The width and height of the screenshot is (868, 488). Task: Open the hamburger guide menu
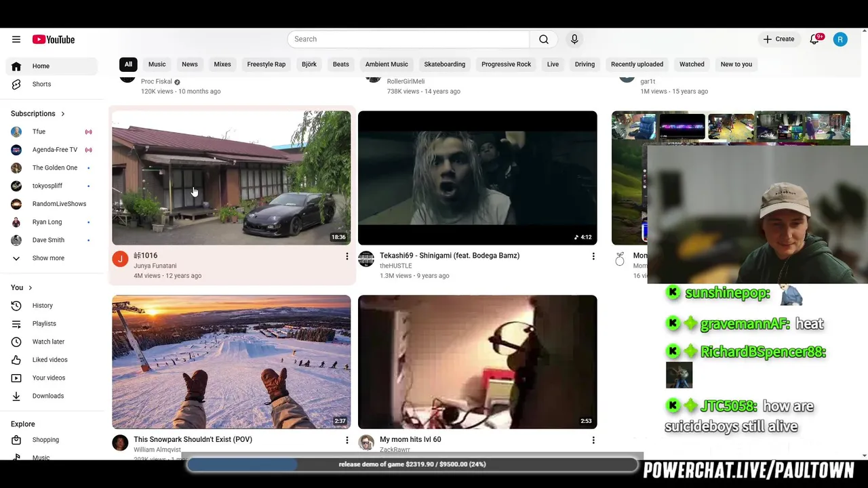[16, 39]
